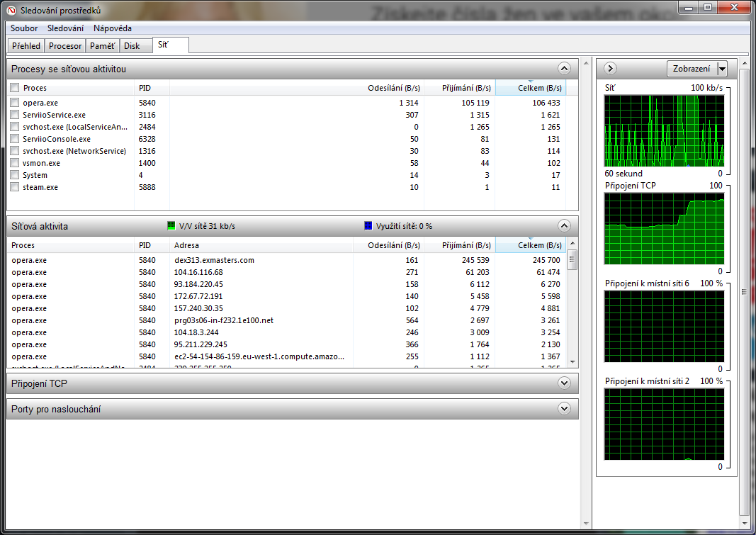Open the Paměť tab
The width and height of the screenshot is (756, 535).
(x=102, y=46)
